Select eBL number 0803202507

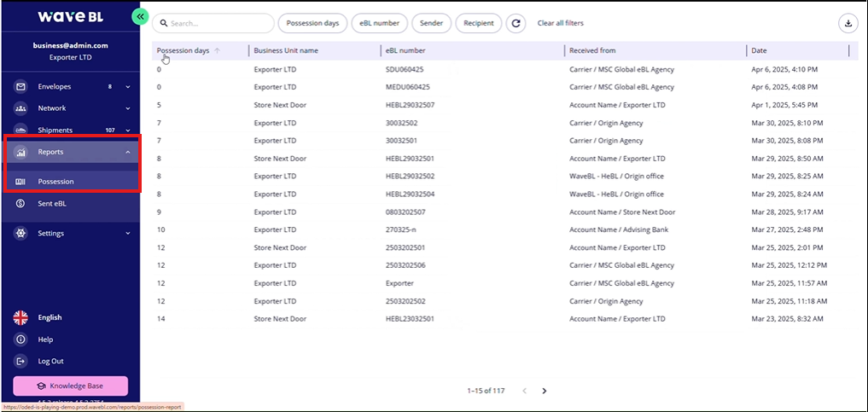pos(405,212)
